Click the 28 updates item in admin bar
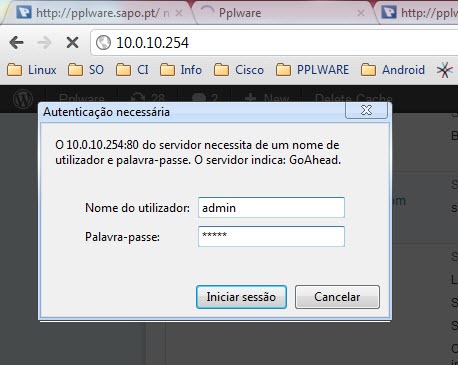Viewport: 458px width, 365px height. coord(148,99)
